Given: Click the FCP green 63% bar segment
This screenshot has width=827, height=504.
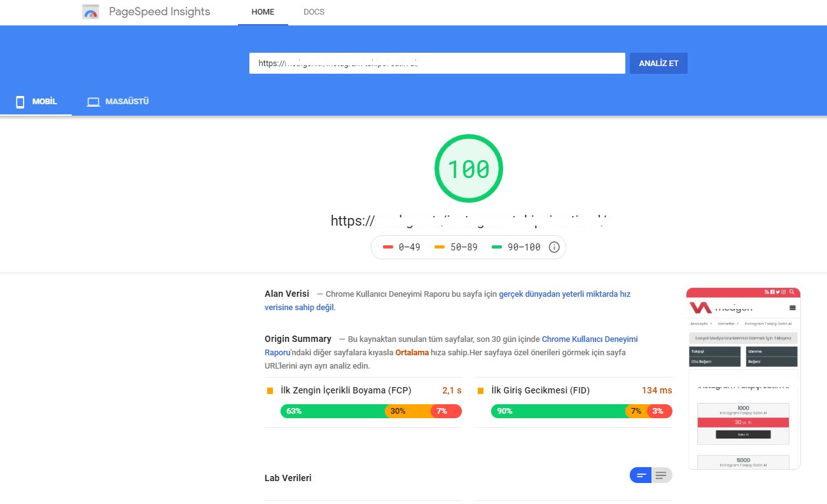Looking at the screenshot, I should (x=333, y=411).
